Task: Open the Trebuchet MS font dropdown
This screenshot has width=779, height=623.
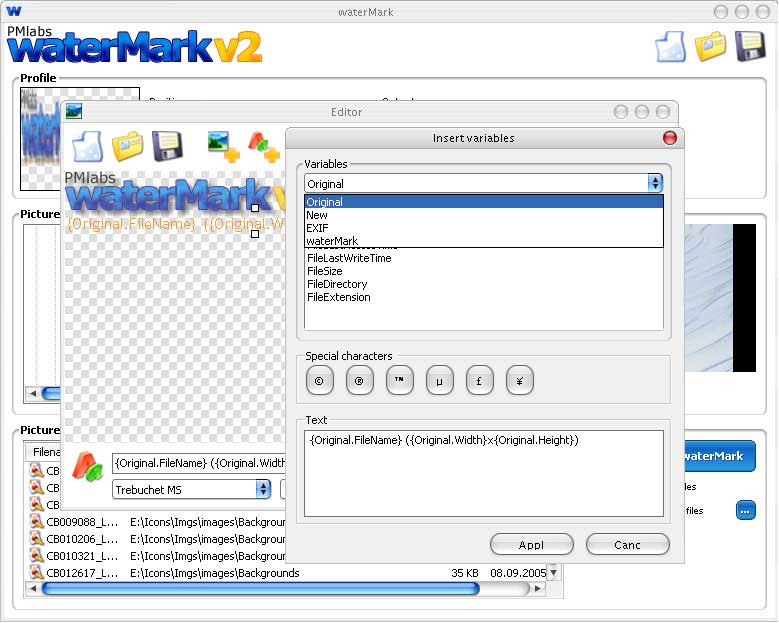Action: coord(192,489)
